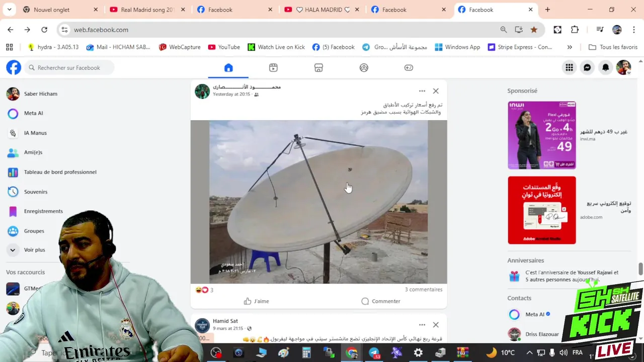Focus the Rechercher sur Facebook search field
This screenshot has width=644, height=362.
click(69, 67)
